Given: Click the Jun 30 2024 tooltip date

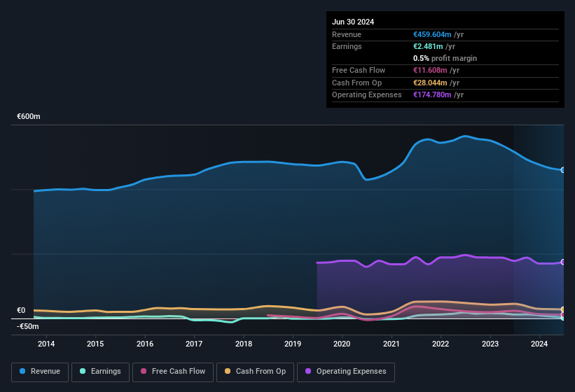Looking at the screenshot, I should (353, 22).
